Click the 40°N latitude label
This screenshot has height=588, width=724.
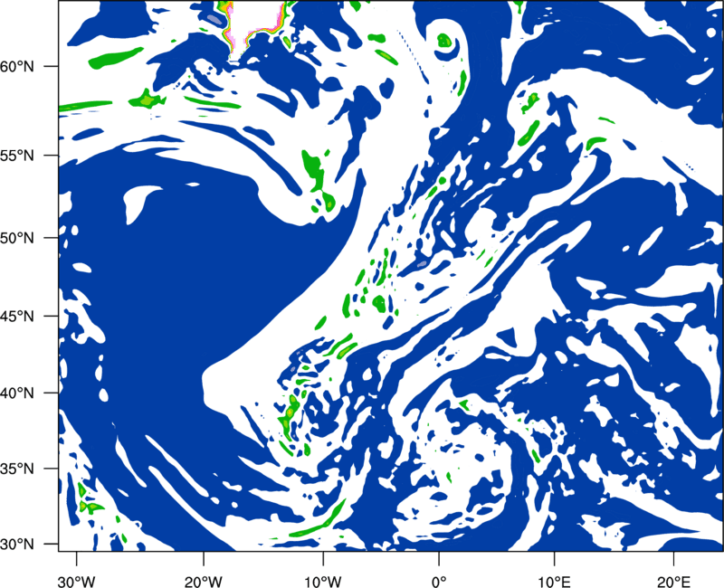pos(17,394)
